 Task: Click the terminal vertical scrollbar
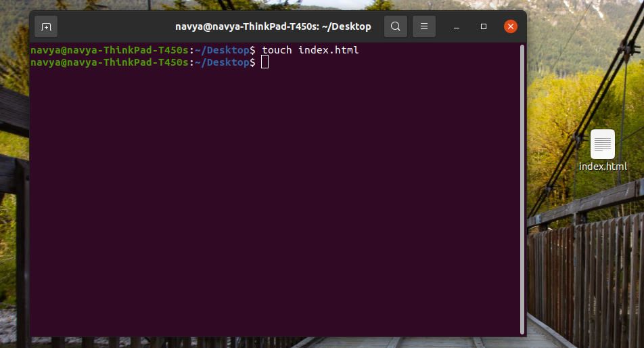[x=522, y=189]
